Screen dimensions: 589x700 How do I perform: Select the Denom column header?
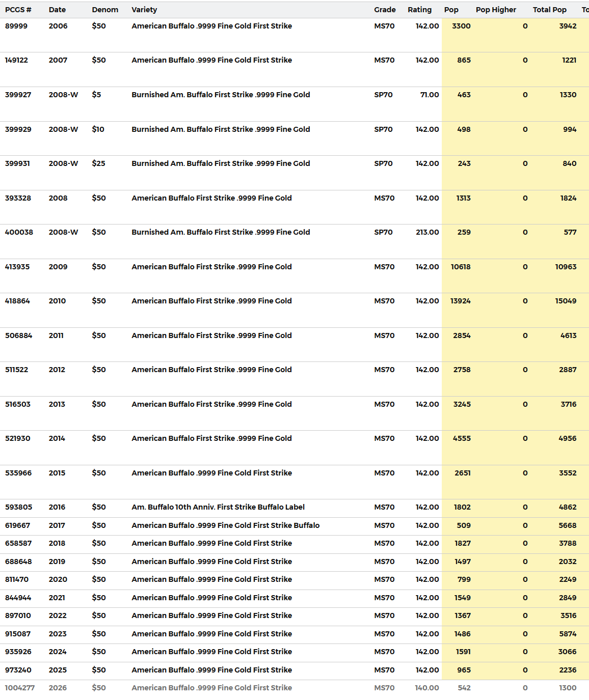[105, 10]
